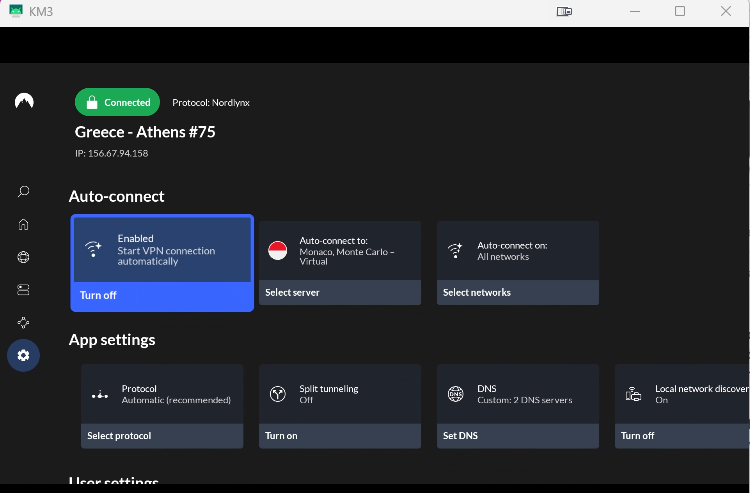This screenshot has width=750, height=493.
Task: Click the lock icon in Connected badge
Action: point(92,102)
